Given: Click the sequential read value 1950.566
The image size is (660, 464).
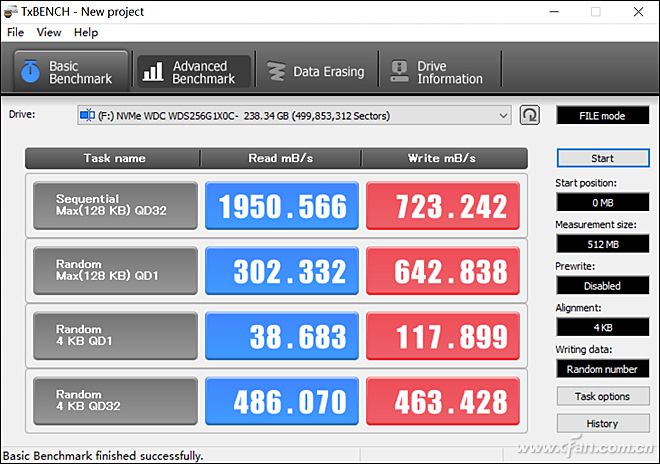Looking at the screenshot, I should [x=282, y=205].
